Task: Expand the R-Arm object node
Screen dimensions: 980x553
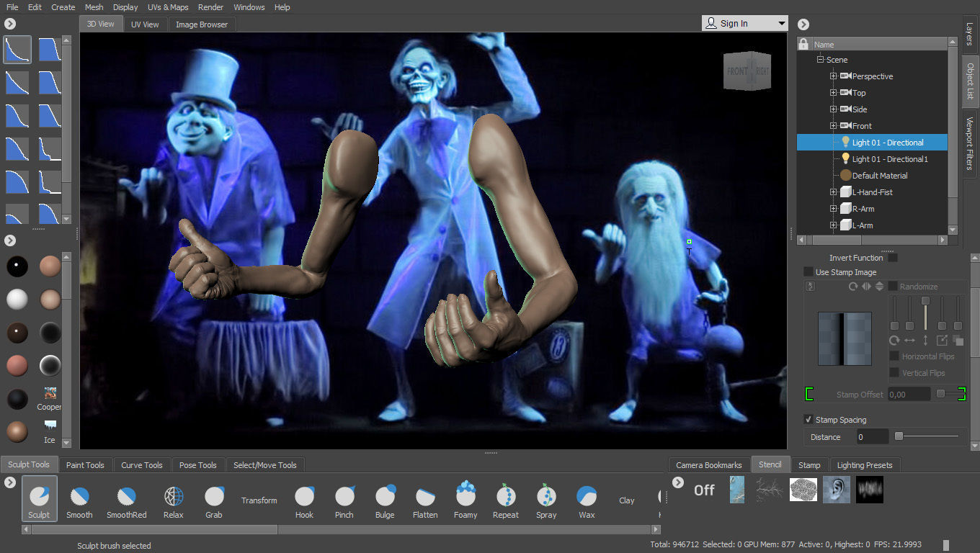Action: (834, 209)
